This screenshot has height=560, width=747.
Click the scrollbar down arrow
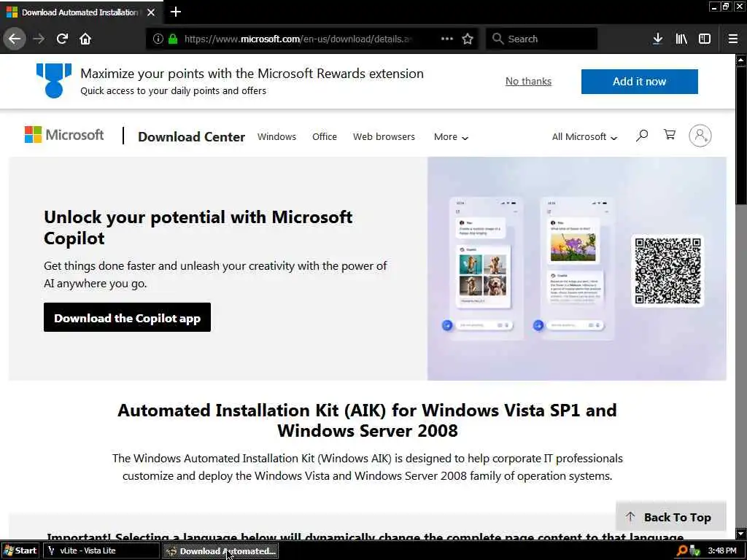click(x=741, y=533)
